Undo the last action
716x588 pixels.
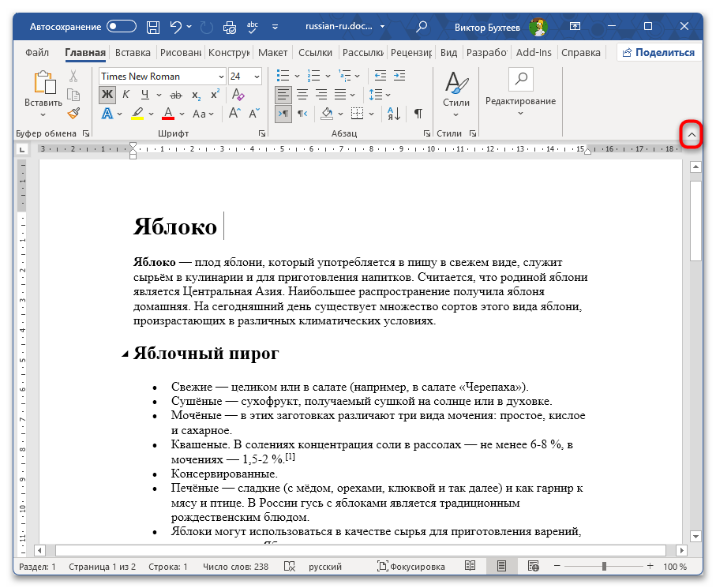(176, 27)
